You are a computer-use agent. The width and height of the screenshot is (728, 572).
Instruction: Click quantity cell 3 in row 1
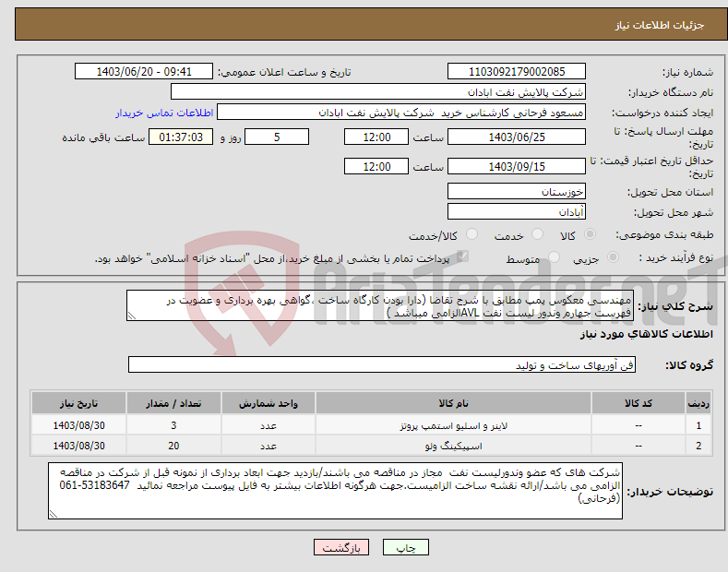point(173,425)
